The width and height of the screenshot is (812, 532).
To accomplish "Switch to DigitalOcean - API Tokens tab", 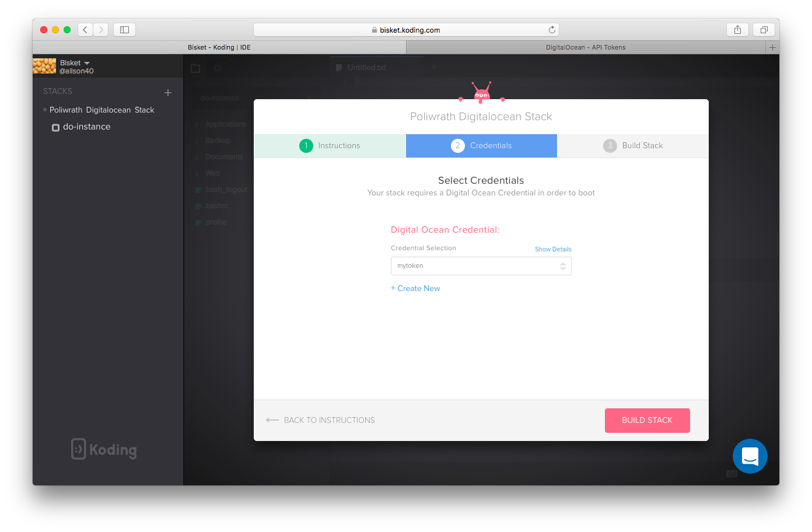I will (x=586, y=47).
